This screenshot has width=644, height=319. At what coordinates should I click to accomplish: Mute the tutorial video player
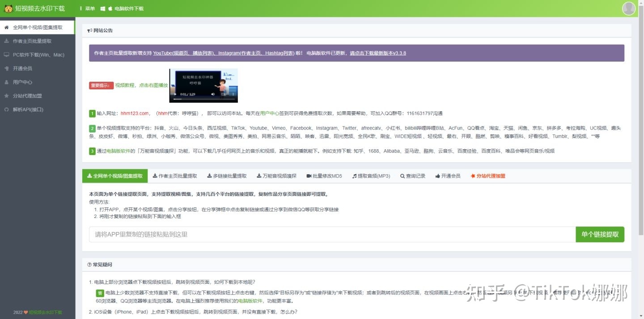(x=213, y=94)
